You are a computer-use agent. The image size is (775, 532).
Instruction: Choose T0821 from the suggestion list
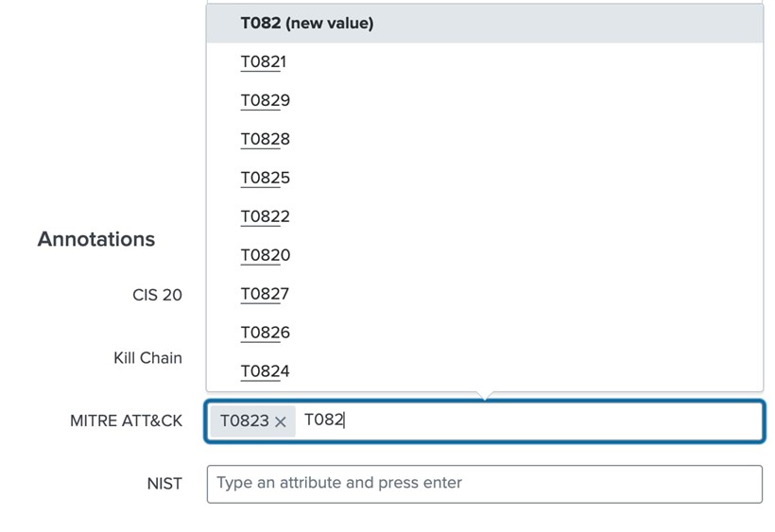pos(264,62)
